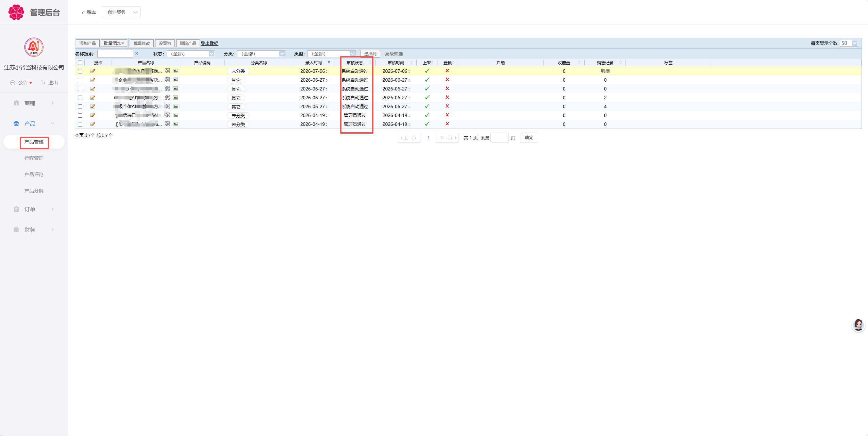Click the green 上架 checkmark in the 2026-07-06 row

tap(427, 71)
